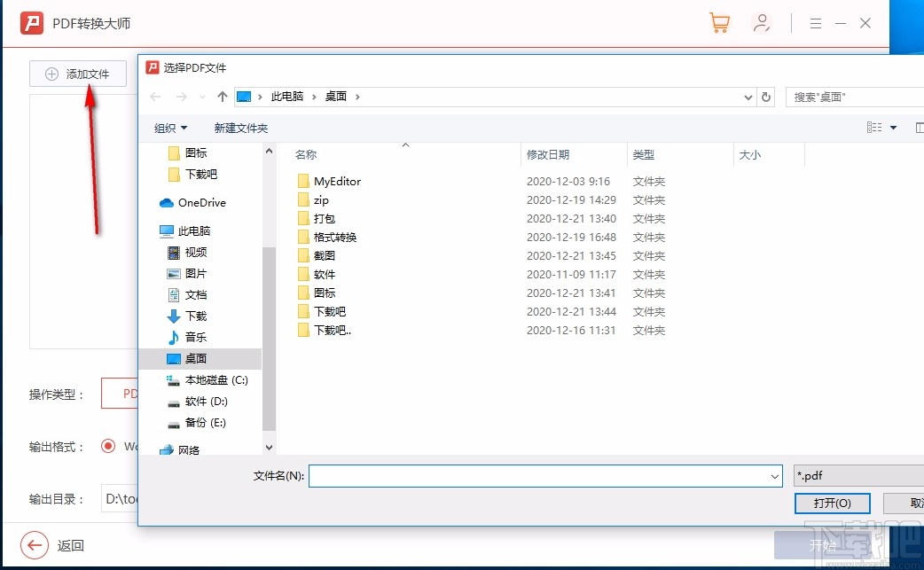This screenshot has height=570, width=924.
Task: Open the user account icon
Action: (x=762, y=22)
